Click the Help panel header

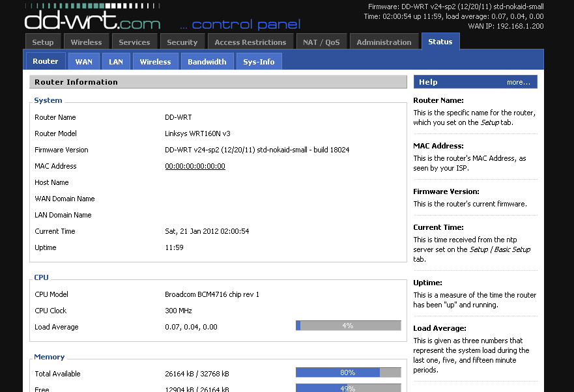[476, 82]
